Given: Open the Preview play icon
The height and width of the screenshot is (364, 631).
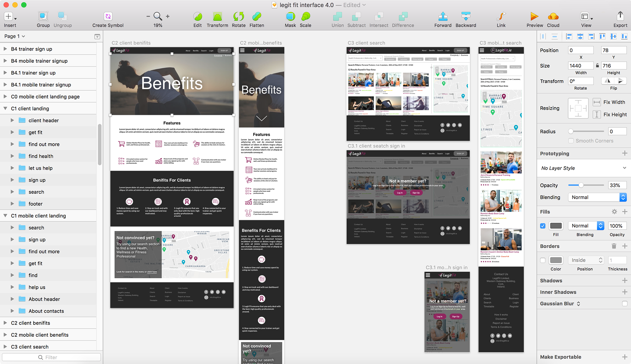Looking at the screenshot, I should (x=534, y=16).
